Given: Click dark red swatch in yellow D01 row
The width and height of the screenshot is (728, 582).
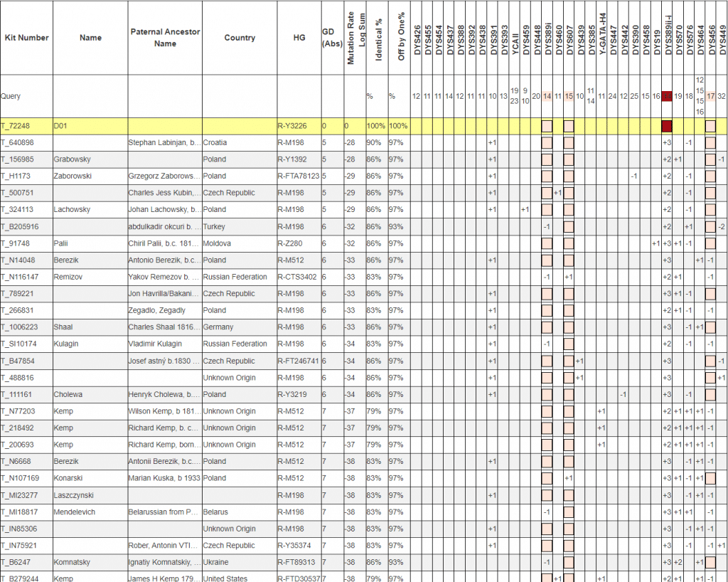Looking at the screenshot, I should (666, 126).
